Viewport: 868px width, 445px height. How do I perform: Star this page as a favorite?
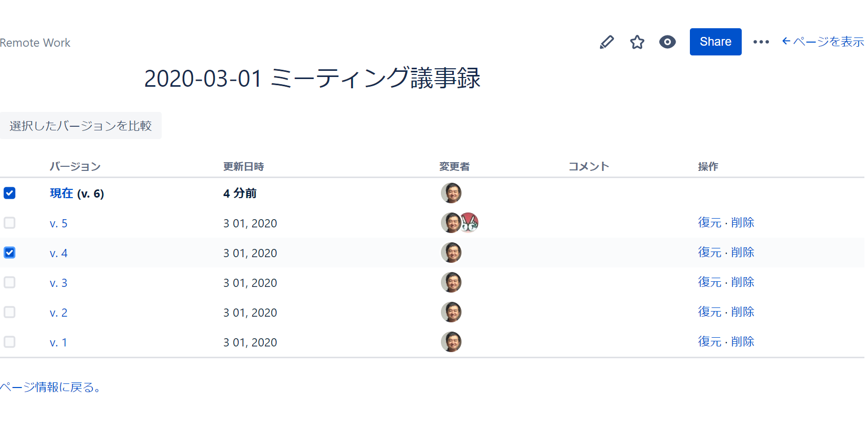pos(637,42)
